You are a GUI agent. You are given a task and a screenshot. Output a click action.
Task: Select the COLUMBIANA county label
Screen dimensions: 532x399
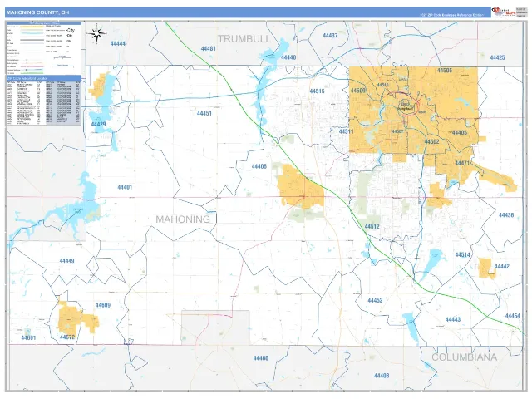click(464, 357)
